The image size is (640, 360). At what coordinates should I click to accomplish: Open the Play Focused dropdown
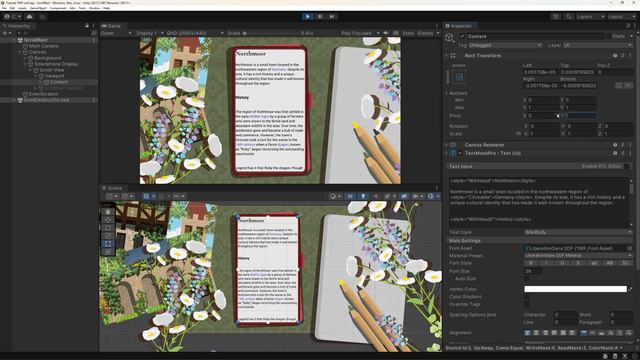click(360, 33)
